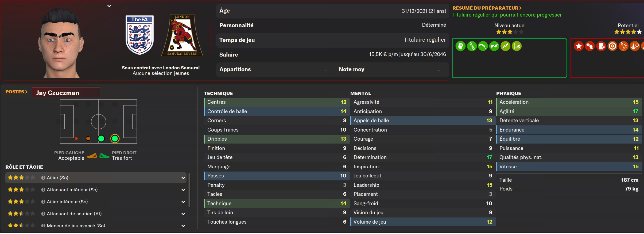
Task: Select the yellow-ringed right wing position dot
Action: 115,138
